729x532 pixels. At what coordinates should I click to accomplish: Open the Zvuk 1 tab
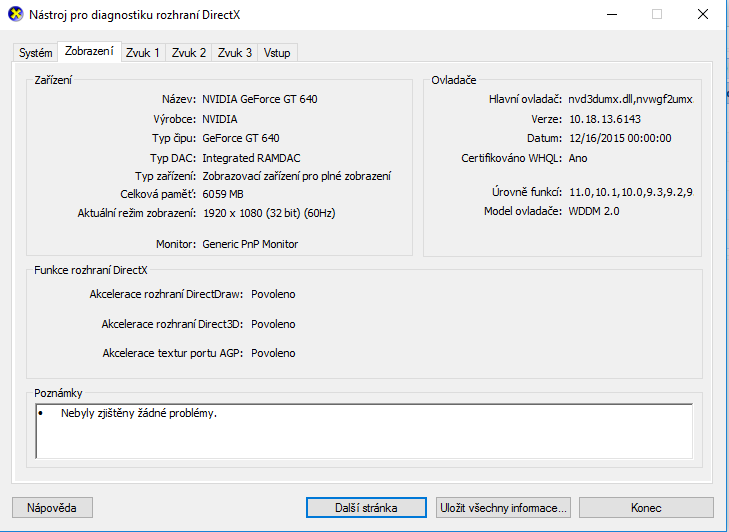[x=142, y=53]
